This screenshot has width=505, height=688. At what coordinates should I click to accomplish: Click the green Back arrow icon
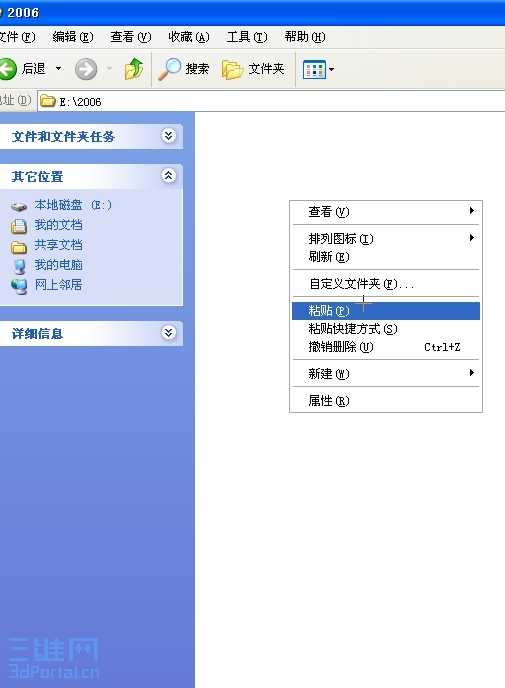click(x=7, y=69)
